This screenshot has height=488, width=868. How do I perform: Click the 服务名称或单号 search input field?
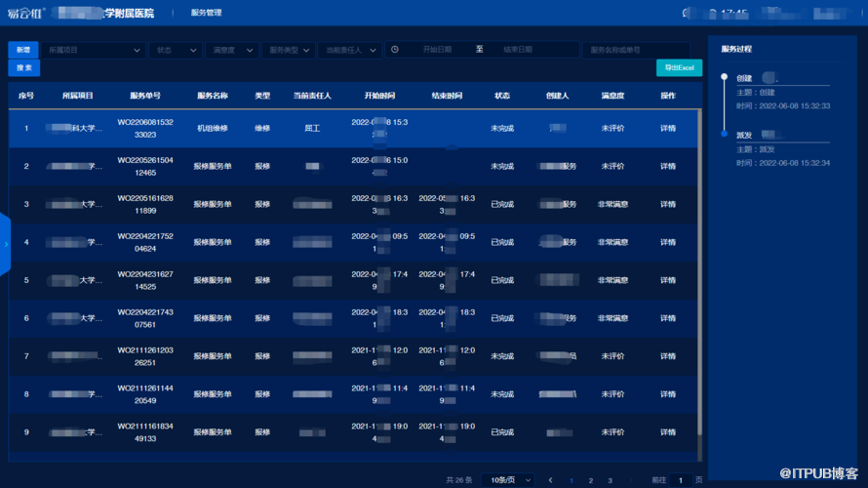635,49
